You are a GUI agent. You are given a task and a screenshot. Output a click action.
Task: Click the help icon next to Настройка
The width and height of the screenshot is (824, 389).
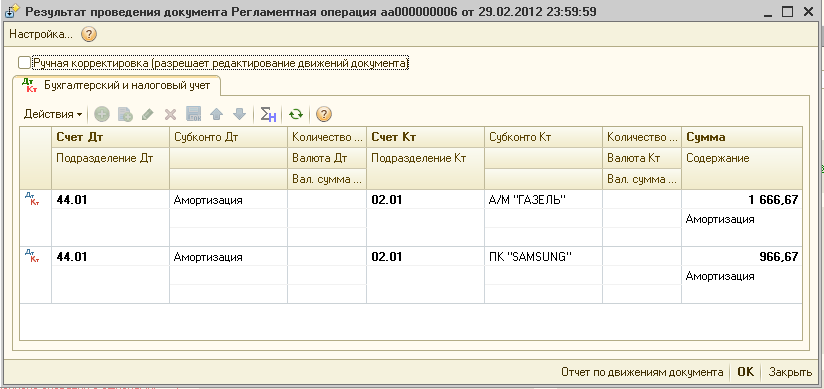[x=89, y=35]
